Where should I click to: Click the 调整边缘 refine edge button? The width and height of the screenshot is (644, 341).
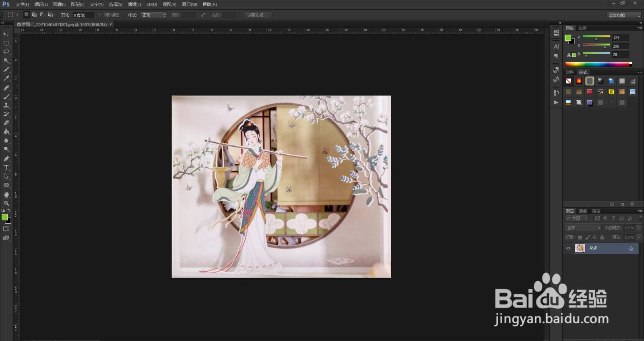click(257, 15)
